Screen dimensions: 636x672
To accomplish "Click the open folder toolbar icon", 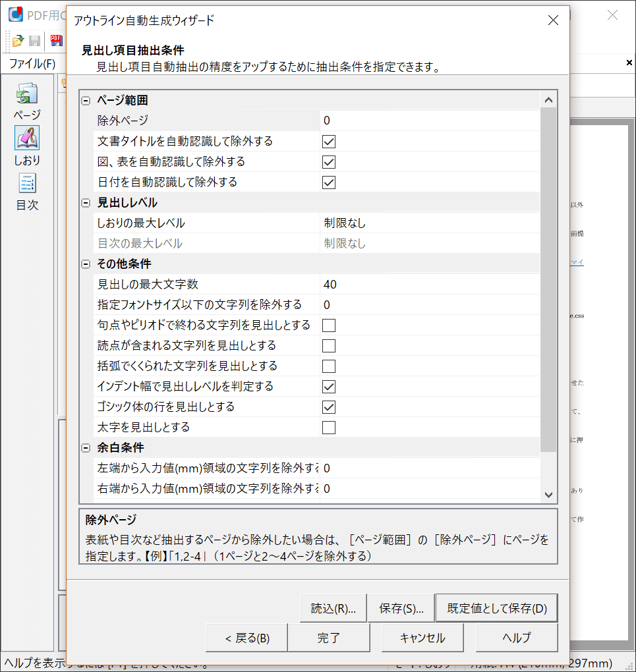I will [18, 41].
